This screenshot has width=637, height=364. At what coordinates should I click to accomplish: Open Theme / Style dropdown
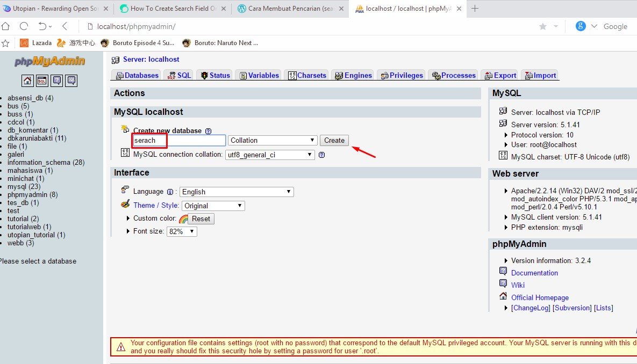coord(213,206)
